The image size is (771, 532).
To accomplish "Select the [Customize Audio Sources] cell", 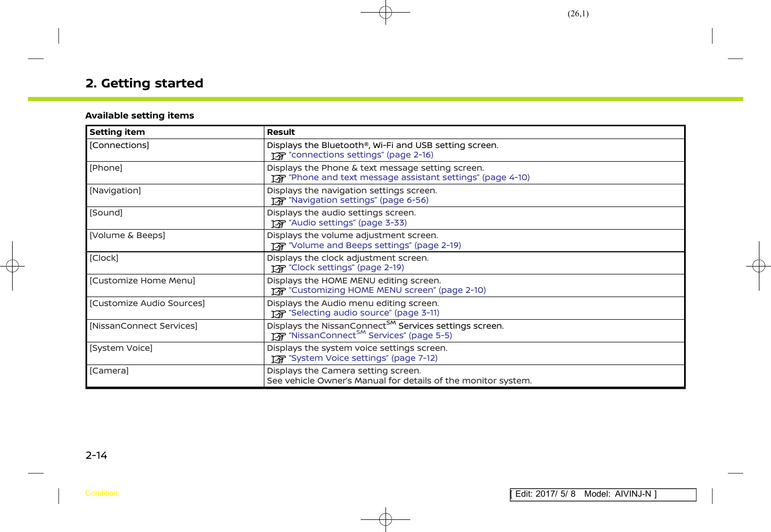I will point(175,308).
